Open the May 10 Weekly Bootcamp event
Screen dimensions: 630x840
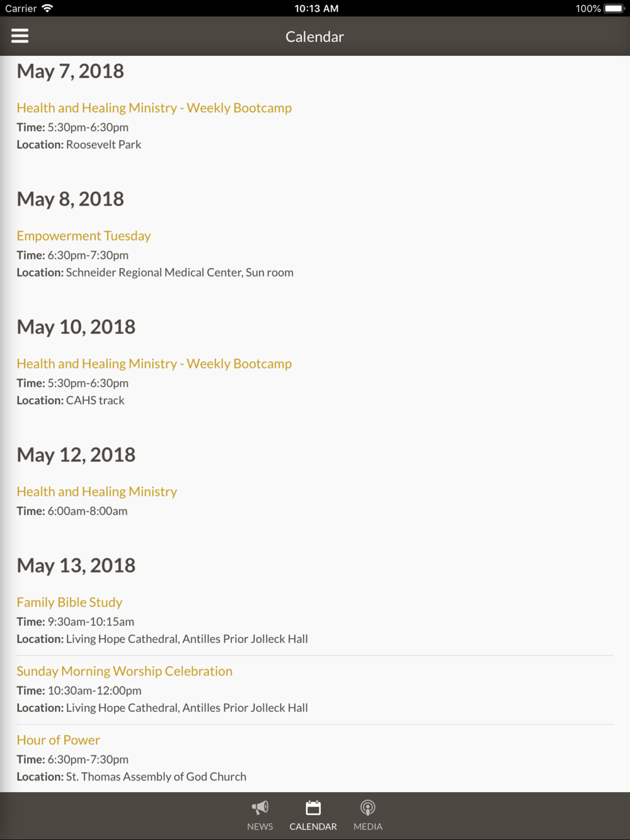click(x=154, y=363)
